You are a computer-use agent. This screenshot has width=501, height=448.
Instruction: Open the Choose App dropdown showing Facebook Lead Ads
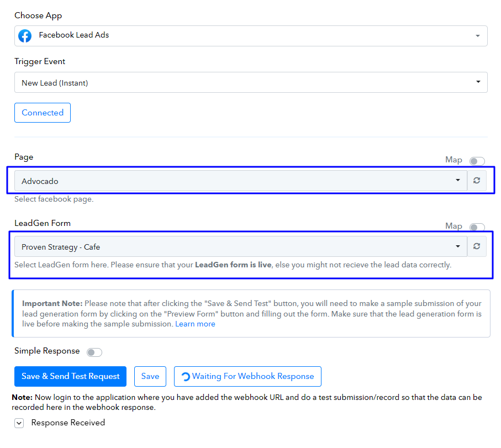click(251, 36)
